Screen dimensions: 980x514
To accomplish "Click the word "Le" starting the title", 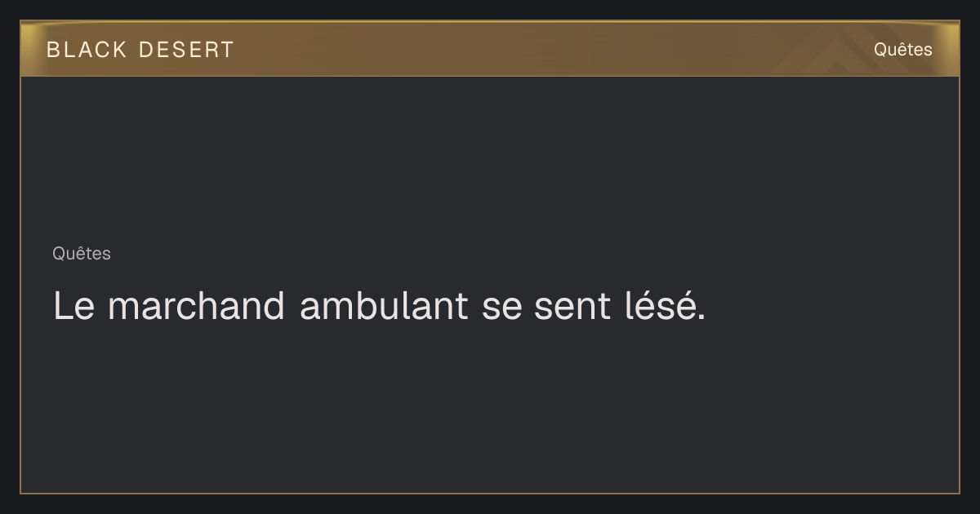I will (x=73, y=306).
